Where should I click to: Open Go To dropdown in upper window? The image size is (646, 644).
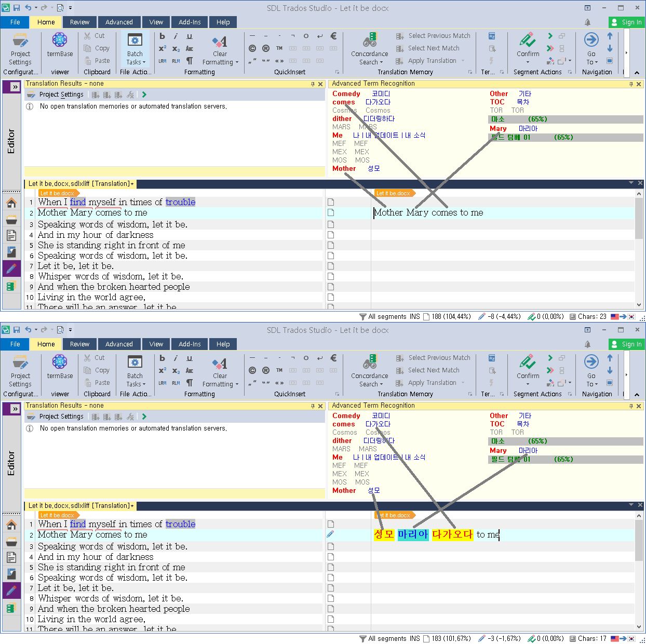click(592, 62)
